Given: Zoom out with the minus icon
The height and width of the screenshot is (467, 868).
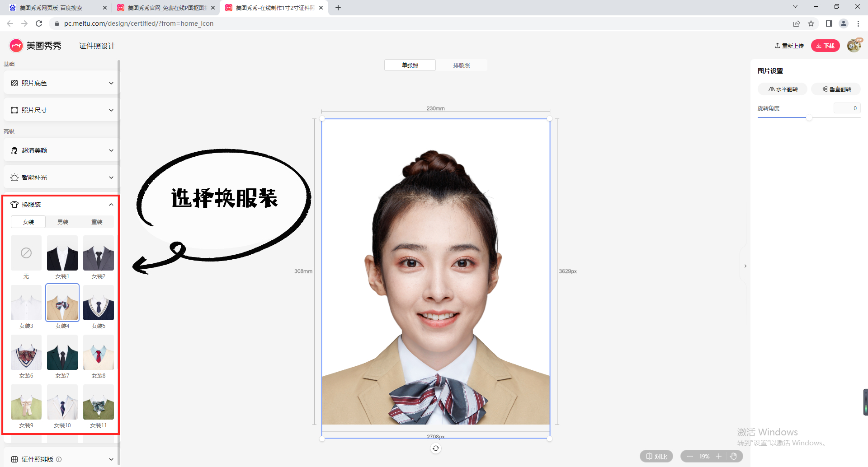Looking at the screenshot, I should tap(690, 456).
